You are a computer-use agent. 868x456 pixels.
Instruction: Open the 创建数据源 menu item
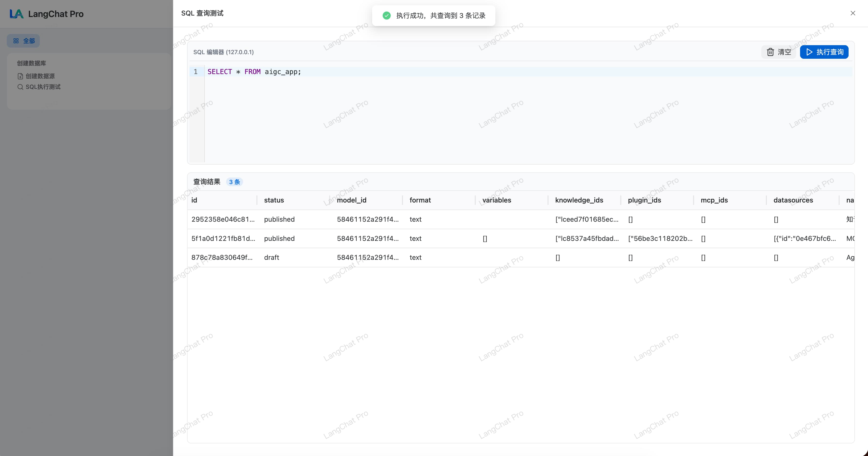40,76
